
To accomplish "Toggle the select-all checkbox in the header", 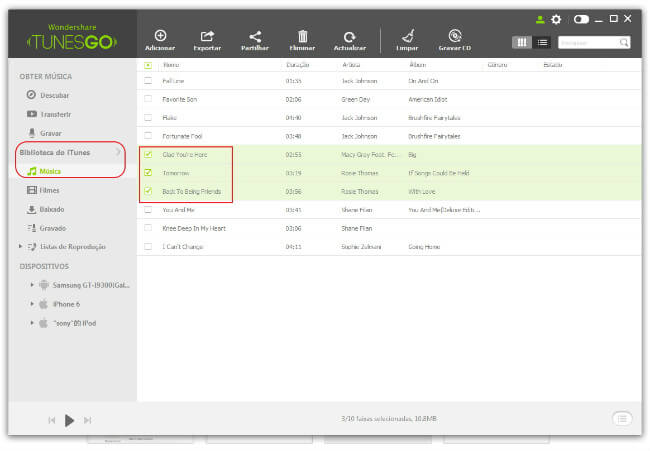I will coord(148,65).
